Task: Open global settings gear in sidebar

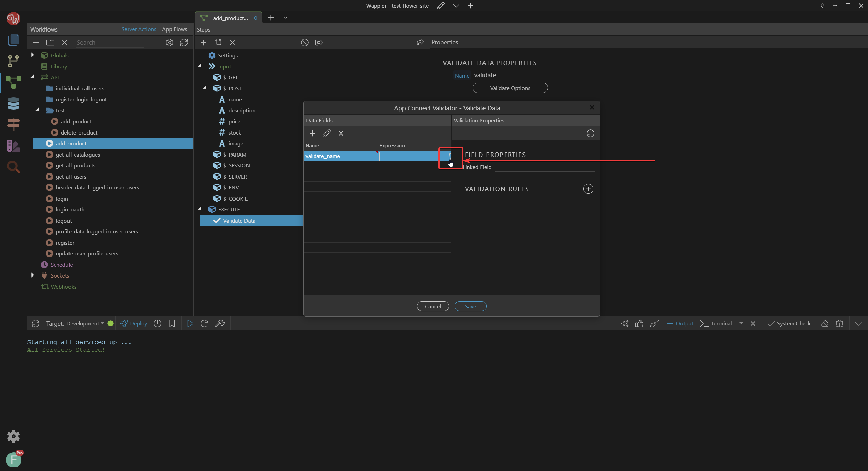Action: 13,436
